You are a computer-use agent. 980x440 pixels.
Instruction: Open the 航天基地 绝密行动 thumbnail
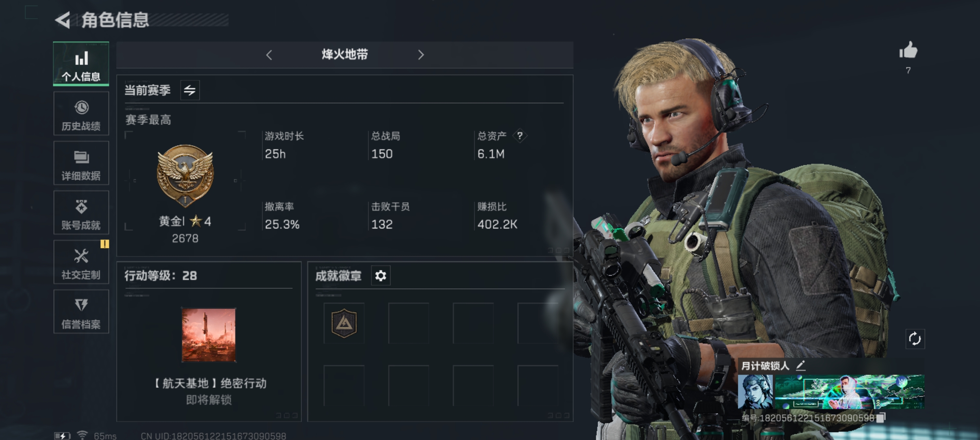tap(208, 335)
